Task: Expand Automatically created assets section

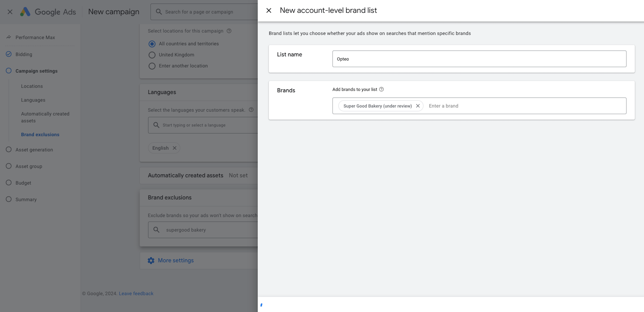Action: click(x=185, y=175)
